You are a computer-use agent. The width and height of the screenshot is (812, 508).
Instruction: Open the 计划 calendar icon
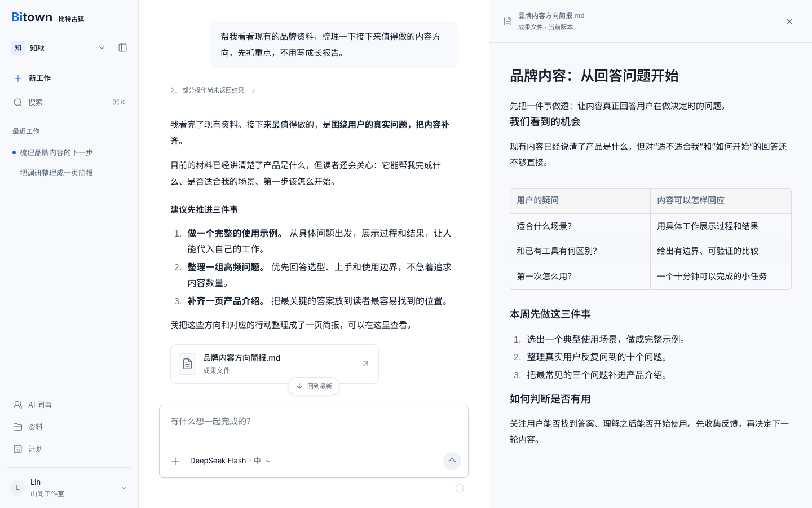[x=18, y=449]
